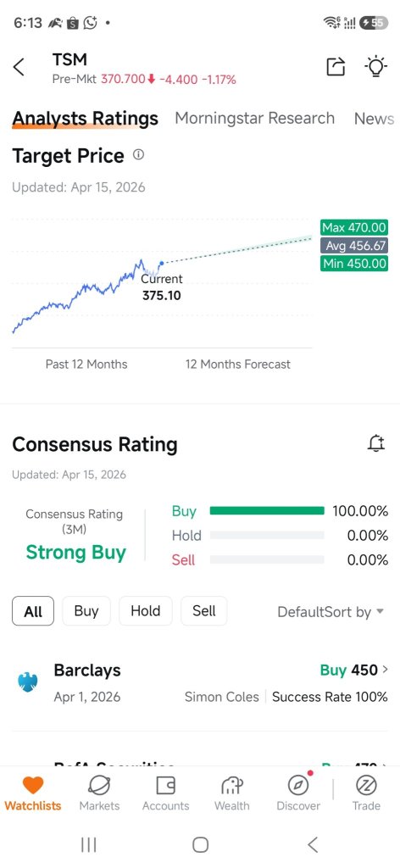Switch to Morningstar Research tab
Image resolution: width=400 pixels, height=868 pixels.
(254, 119)
